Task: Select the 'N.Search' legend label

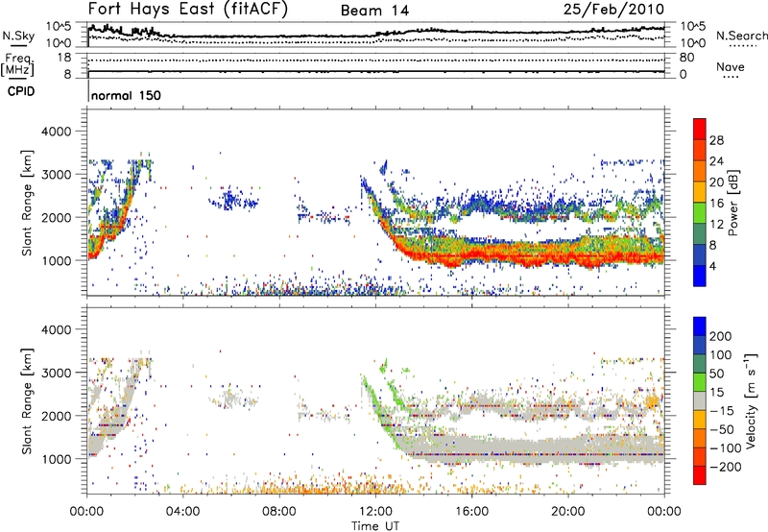Action: [x=741, y=36]
